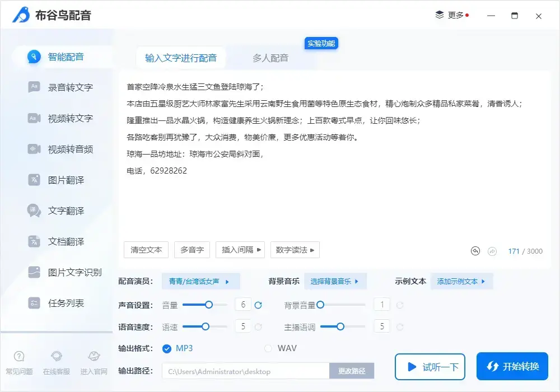Viewport: 560px width, 392px height.
Task: Open the 选择背景音乐 background music picker
Action: coord(335,282)
